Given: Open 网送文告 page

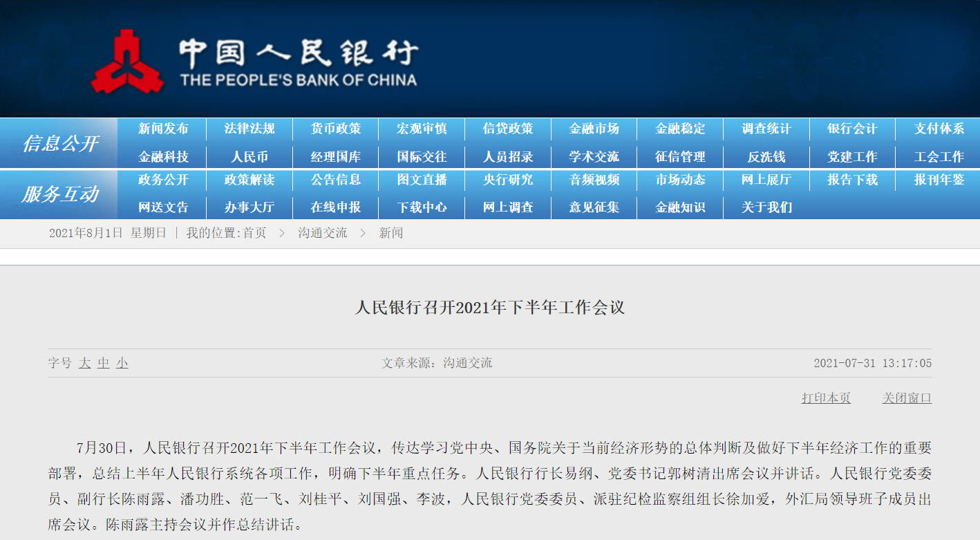Looking at the screenshot, I should pos(163,207).
